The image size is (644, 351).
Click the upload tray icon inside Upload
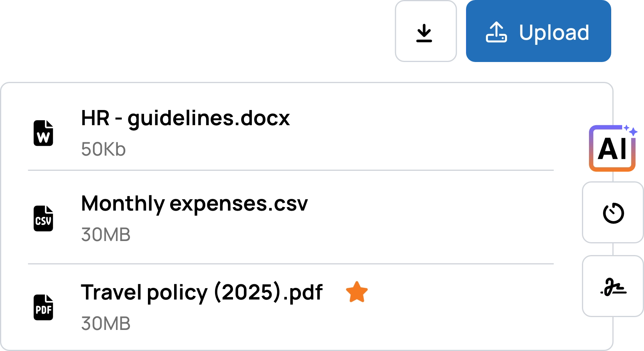pos(496,32)
